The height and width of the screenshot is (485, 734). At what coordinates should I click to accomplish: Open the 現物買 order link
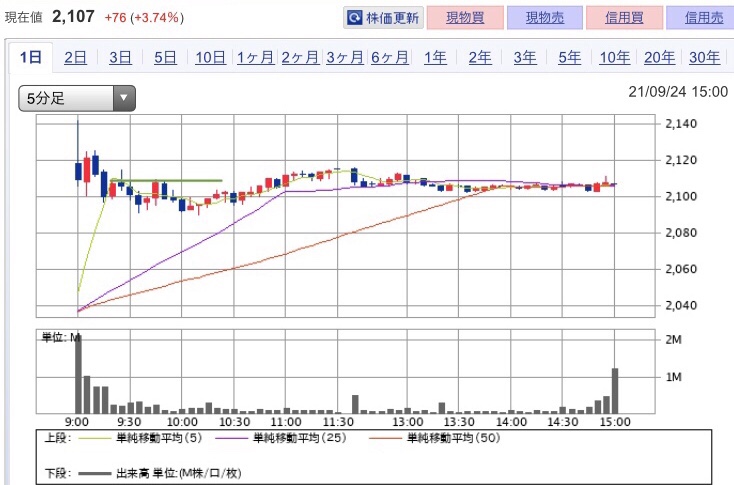465,18
